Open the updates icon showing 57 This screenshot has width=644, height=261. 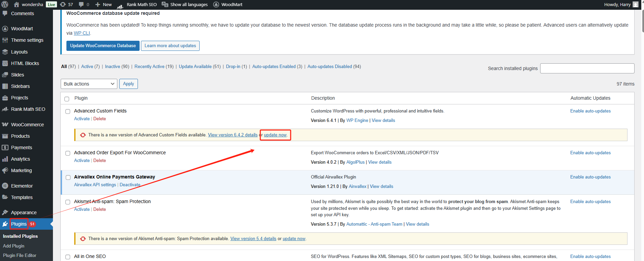(x=63, y=4)
